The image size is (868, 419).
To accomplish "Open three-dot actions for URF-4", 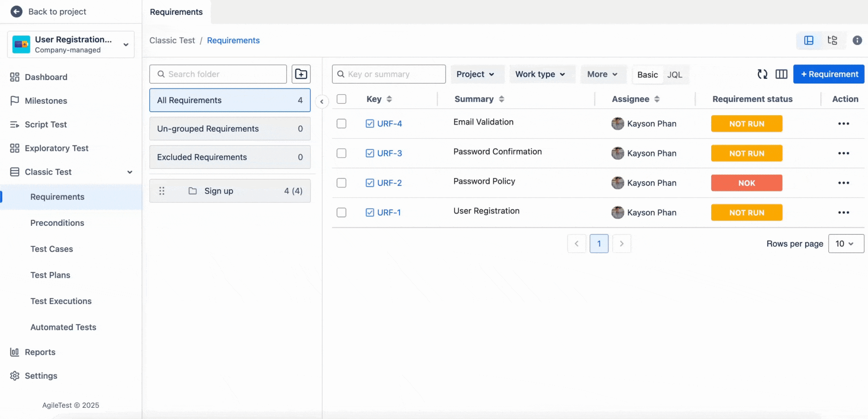I will [843, 124].
